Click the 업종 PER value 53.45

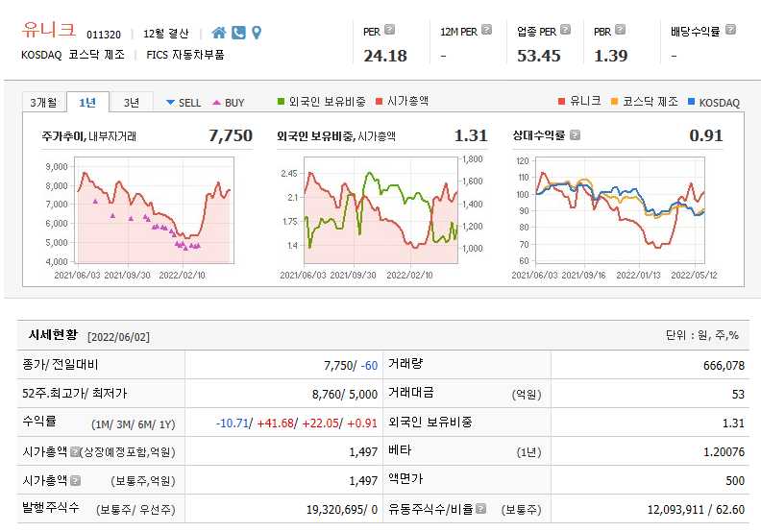[x=539, y=56]
